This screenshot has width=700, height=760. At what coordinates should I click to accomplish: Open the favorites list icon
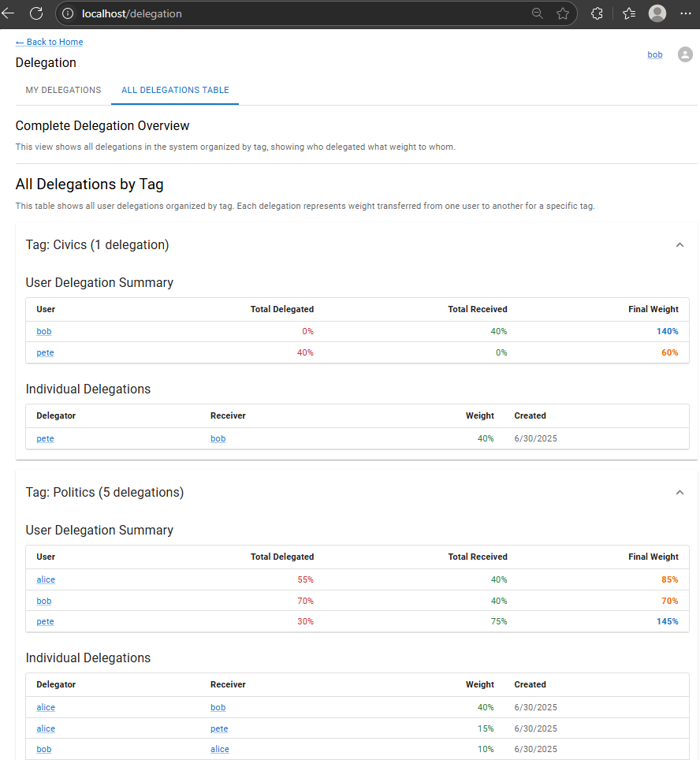[x=629, y=13]
